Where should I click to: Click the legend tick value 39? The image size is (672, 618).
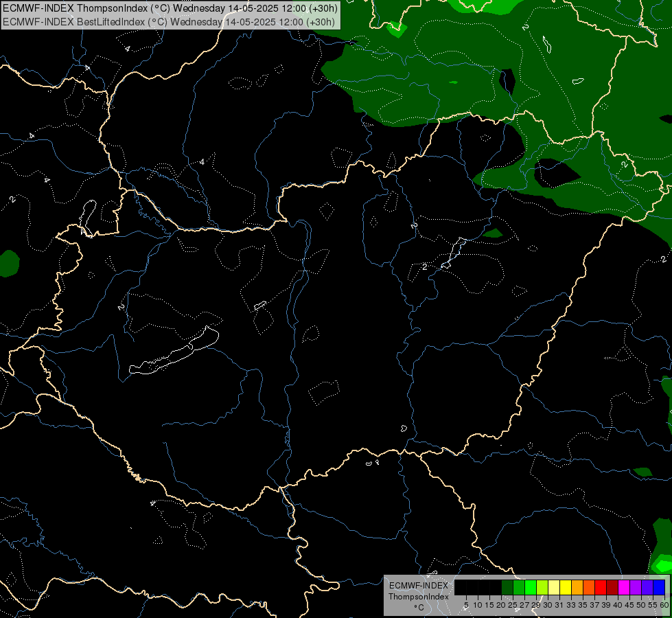tap(606, 605)
